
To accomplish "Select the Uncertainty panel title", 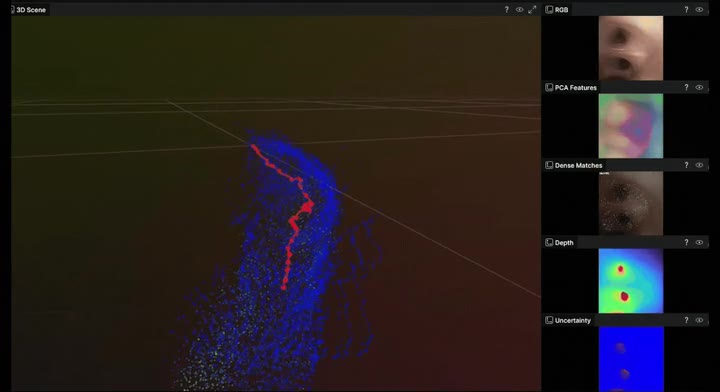I will click(573, 320).
